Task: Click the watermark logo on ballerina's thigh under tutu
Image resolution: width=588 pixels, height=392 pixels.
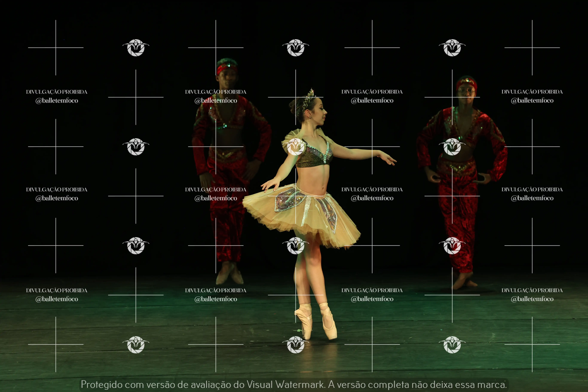Action: (x=296, y=246)
